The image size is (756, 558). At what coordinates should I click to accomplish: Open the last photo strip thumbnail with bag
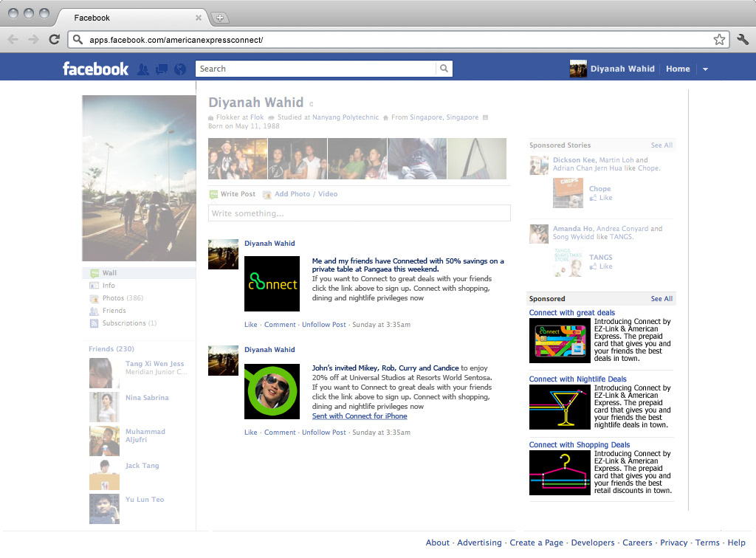pos(477,159)
